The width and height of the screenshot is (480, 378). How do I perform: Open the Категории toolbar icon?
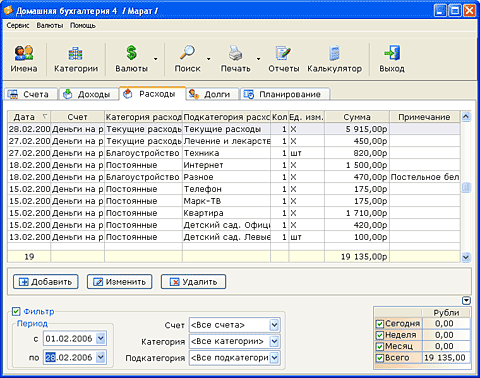(76, 59)
